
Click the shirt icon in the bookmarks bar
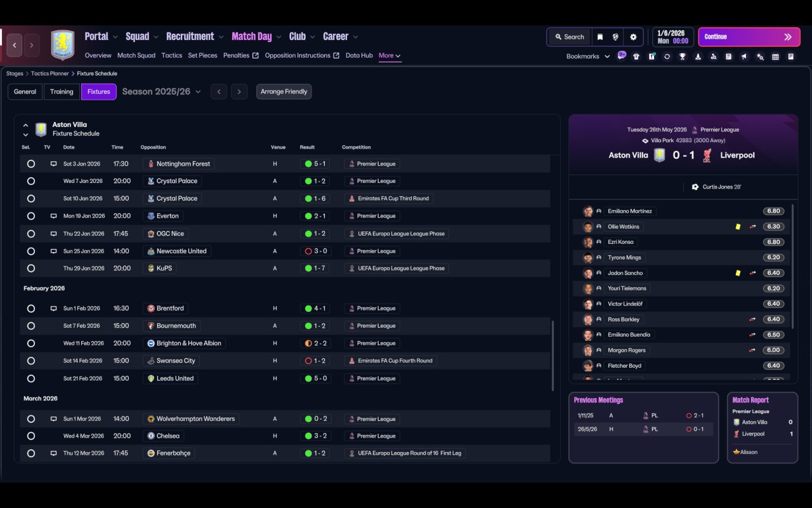tap(636, 57)
